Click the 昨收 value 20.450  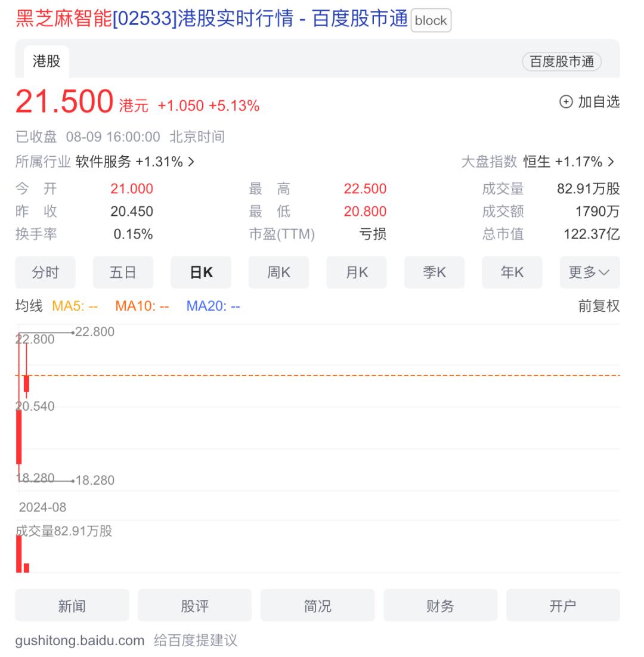[132, 211]
